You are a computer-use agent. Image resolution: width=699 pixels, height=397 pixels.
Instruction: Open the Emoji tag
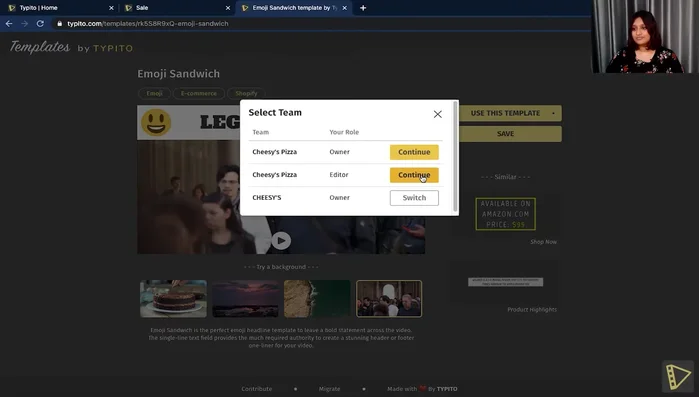coord(154,93)
